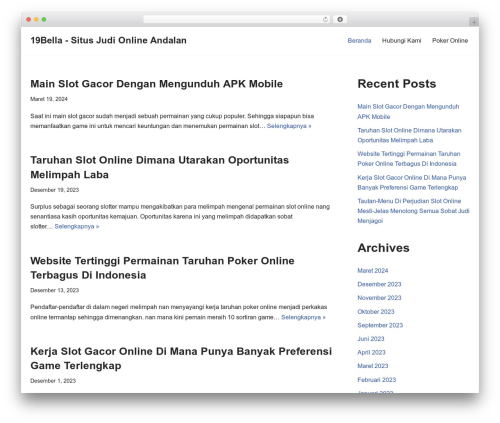Click the yellow minimize window button

(36, 20)
